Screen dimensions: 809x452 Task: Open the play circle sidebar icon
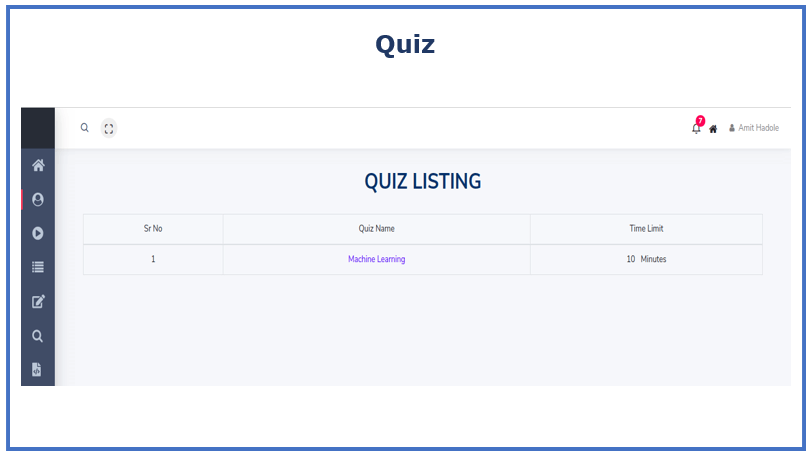pyautogui.click(x=38, y=233)
